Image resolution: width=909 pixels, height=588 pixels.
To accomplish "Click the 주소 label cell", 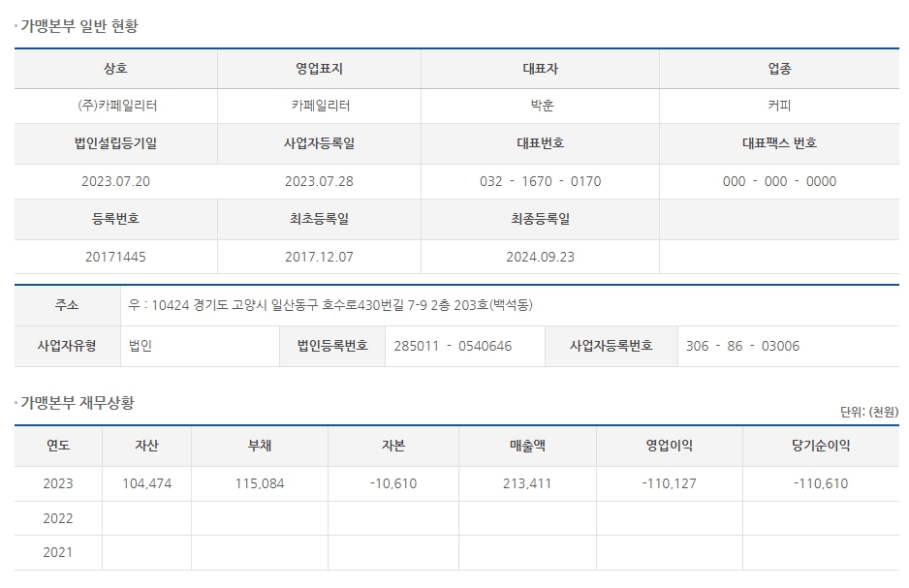I will [x=67, y=305].
